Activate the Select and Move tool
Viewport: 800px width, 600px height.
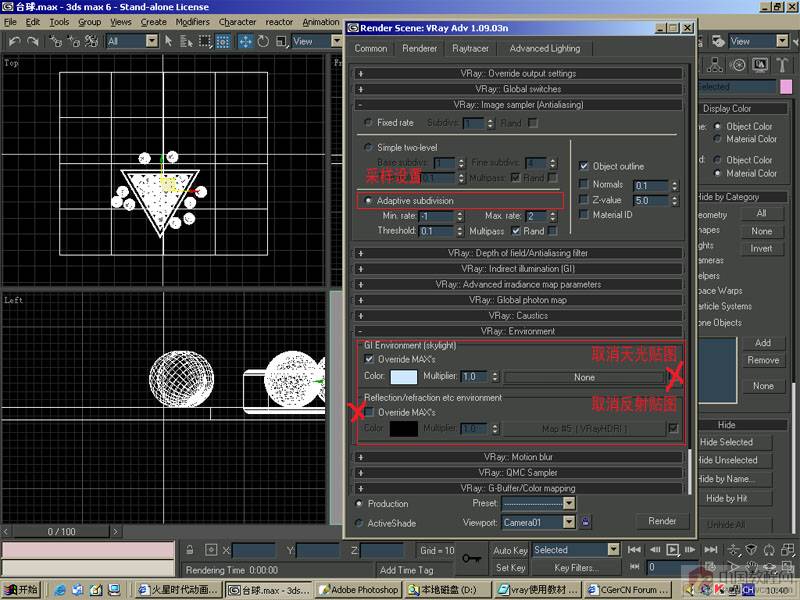(245, 41)
